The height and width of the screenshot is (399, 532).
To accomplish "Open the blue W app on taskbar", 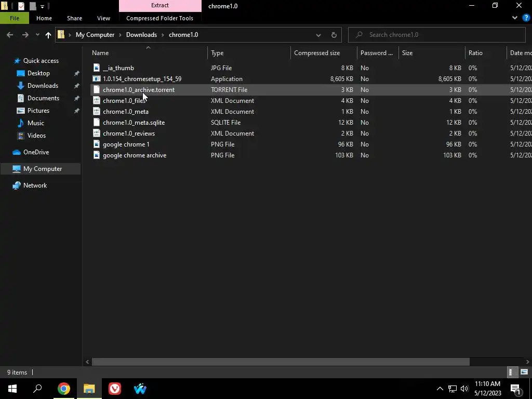I will click(140, 389).
